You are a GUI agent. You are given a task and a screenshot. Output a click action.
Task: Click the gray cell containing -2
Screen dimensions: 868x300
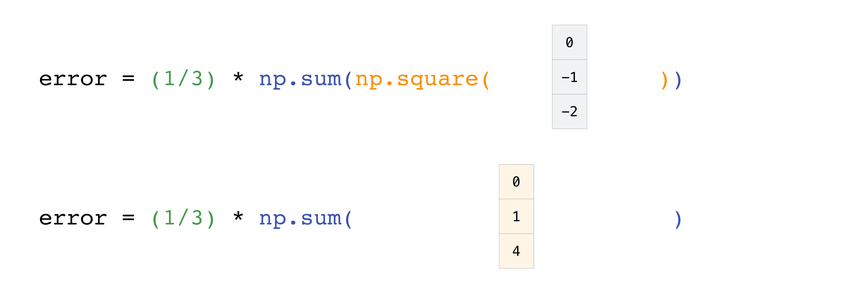(x=569, y=111)
